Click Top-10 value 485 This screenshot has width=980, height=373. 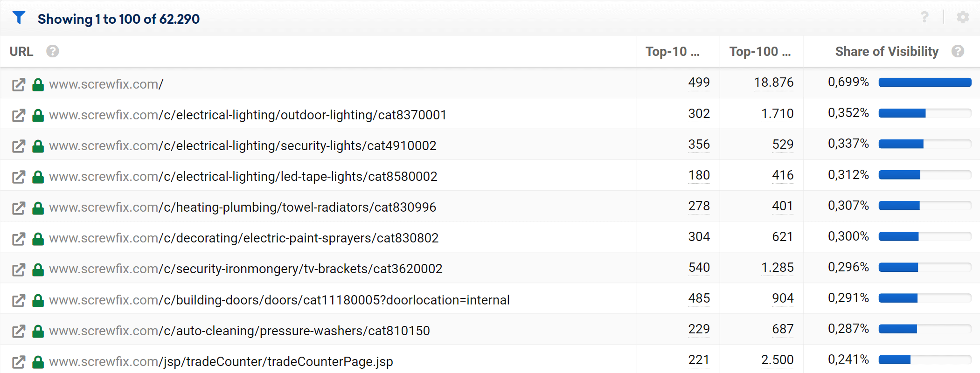[699, 298]
